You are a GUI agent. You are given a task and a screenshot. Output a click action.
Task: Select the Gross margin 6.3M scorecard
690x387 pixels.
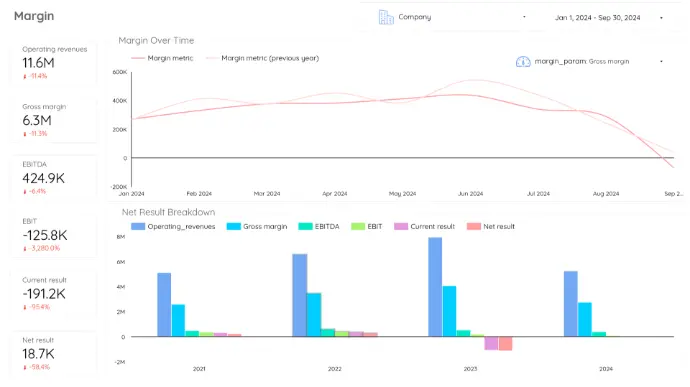[54, 121]
